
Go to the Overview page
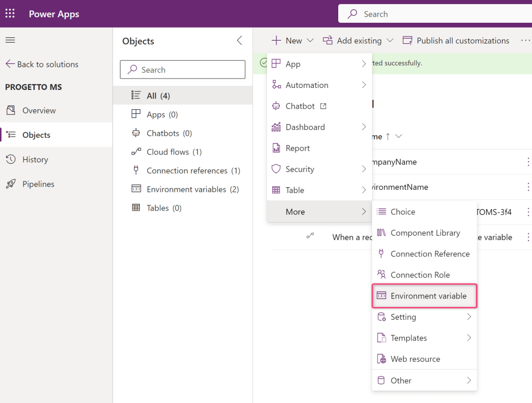tap(38, 110)
